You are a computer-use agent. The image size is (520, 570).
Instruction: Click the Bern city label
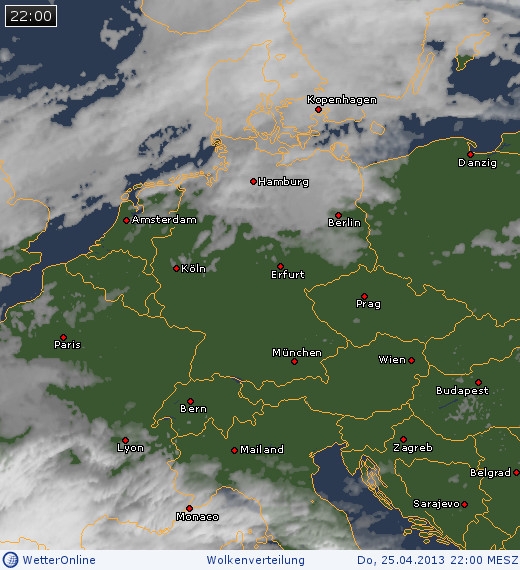tap(193, 409)
